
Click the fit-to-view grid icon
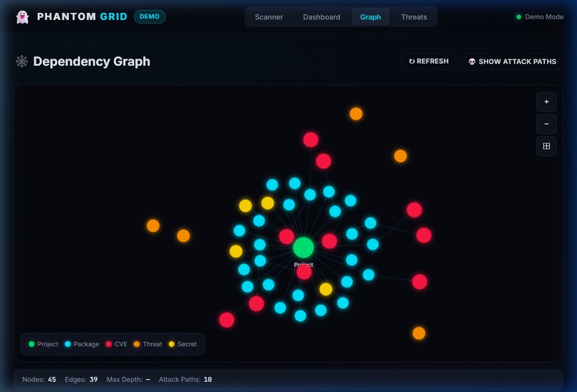[x=546, y=146]
